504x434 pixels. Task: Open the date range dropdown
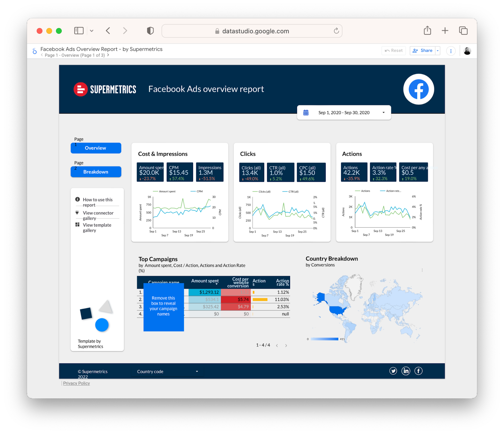coord(344,113)
